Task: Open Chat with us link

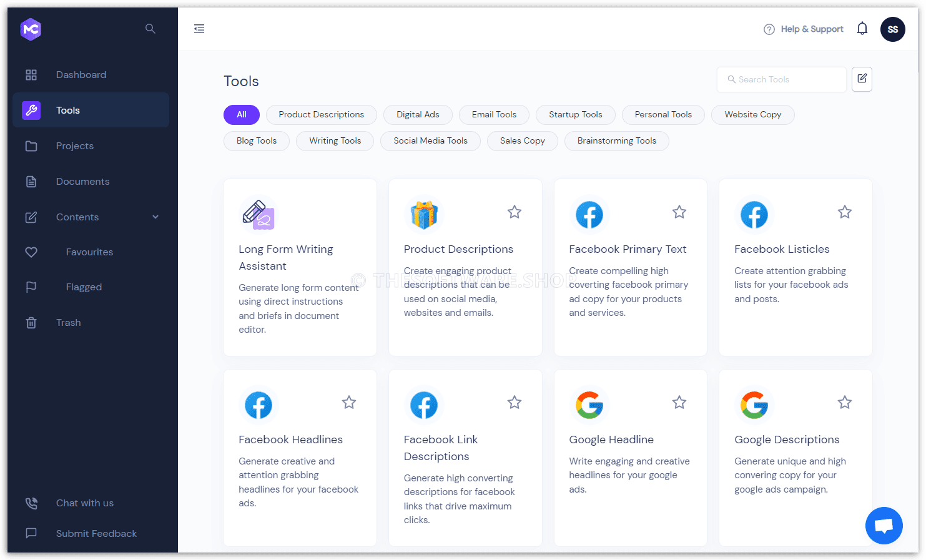Action: 85,503
